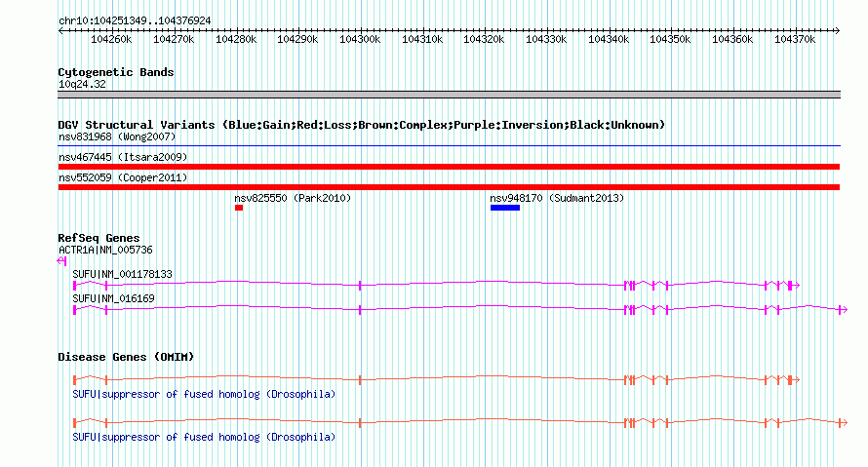Click the 104270k ruler tick label

coord(174,40)
